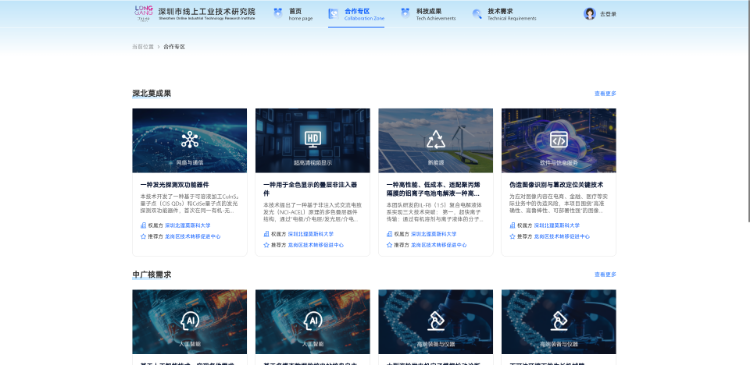This screenshot has height=365, width=750.
Task: Open 龙岗区技术转移促进中心 link on 伪造图像识别 card
Action: pyautogui.click(x=562, y=236)
